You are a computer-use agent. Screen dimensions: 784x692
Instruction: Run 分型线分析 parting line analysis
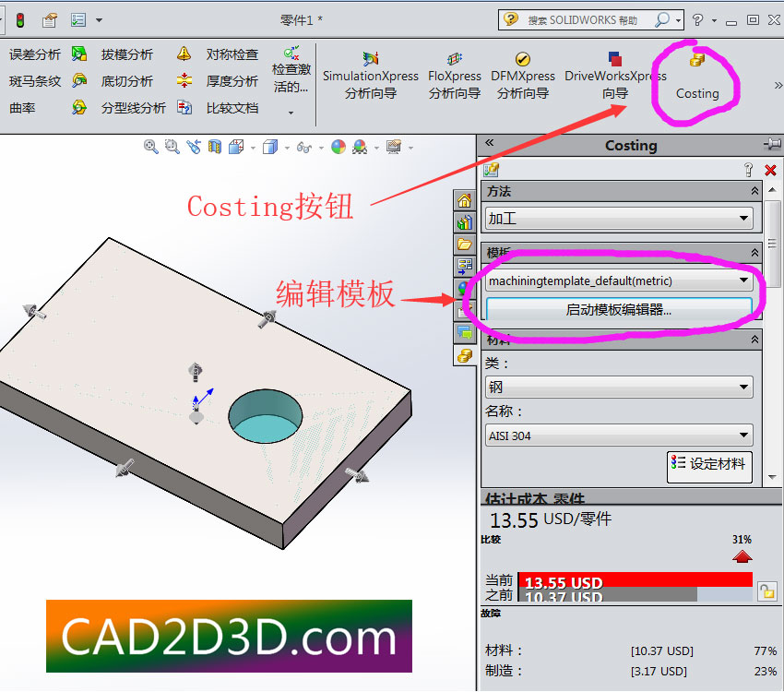click(119, 107)
